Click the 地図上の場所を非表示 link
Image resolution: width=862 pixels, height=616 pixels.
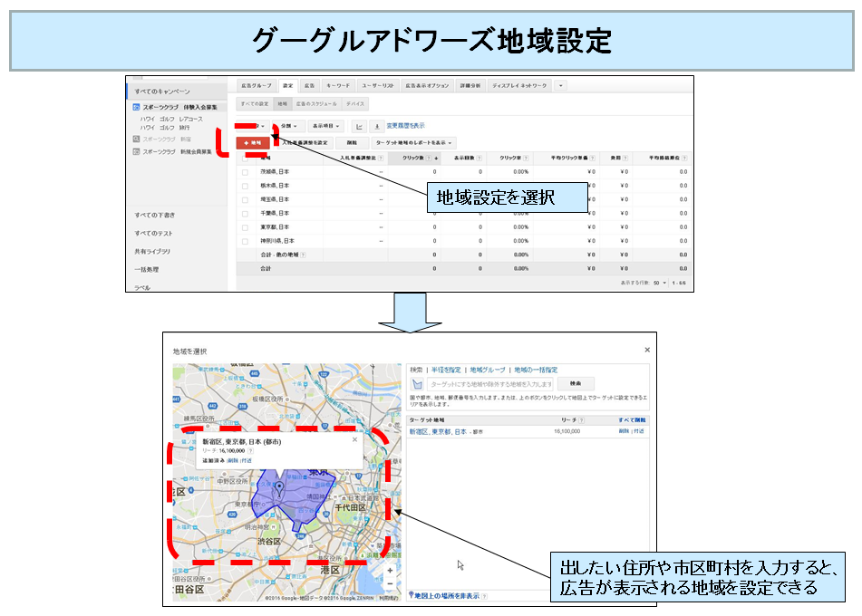click(446, 596)
